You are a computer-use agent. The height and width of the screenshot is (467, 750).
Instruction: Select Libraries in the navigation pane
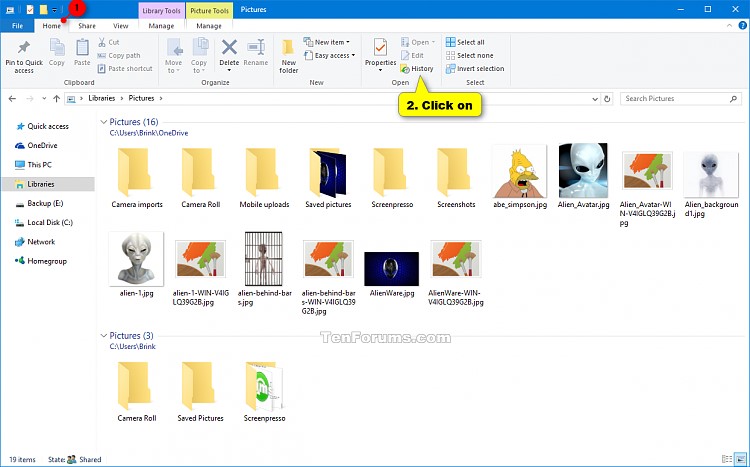pyautogui.click(x=48, y=184)
